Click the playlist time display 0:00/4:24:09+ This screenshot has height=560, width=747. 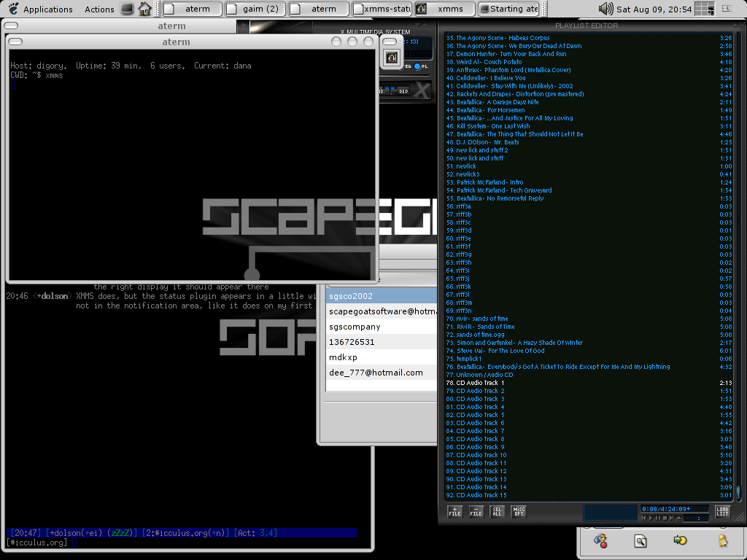click(673, 509)
